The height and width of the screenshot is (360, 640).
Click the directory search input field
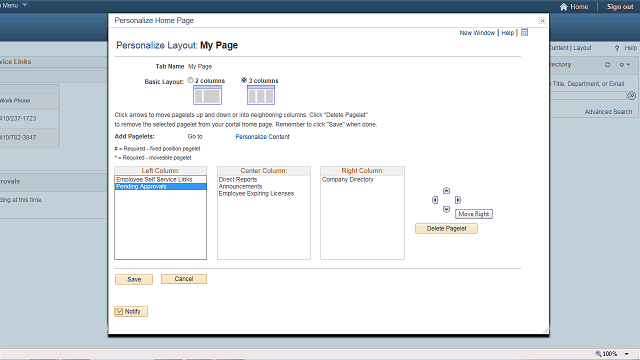click(588, 96)
